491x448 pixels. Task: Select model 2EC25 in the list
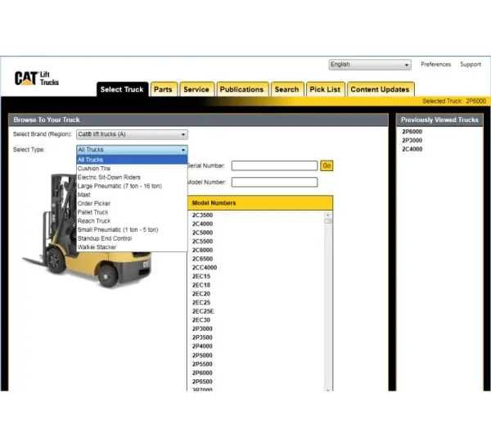coord(201,302)
